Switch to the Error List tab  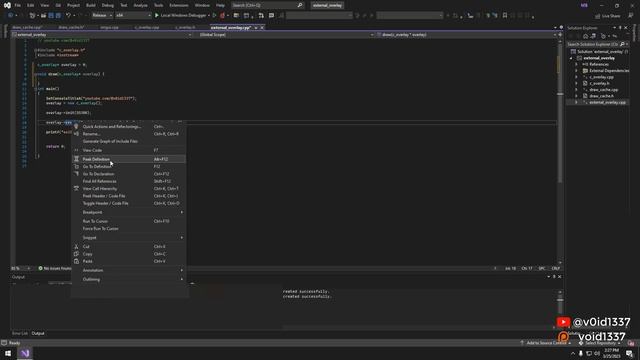point(20,333)
